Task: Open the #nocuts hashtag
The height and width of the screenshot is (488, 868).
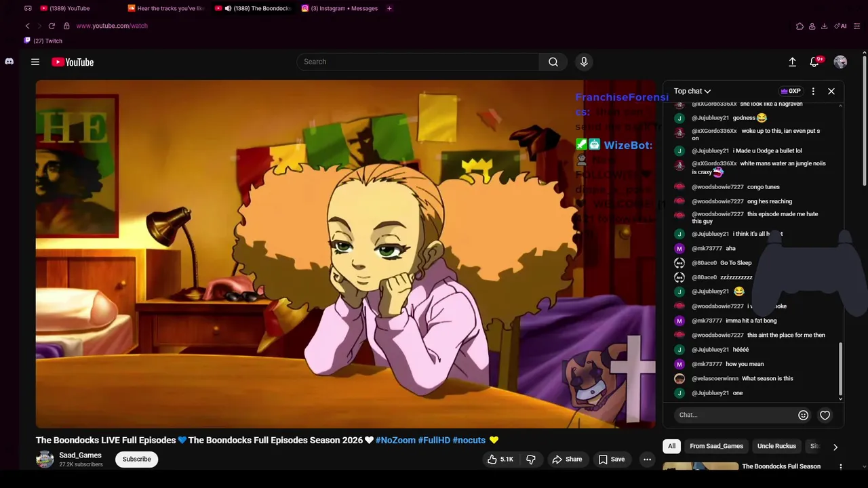Action: coord(469,440)
